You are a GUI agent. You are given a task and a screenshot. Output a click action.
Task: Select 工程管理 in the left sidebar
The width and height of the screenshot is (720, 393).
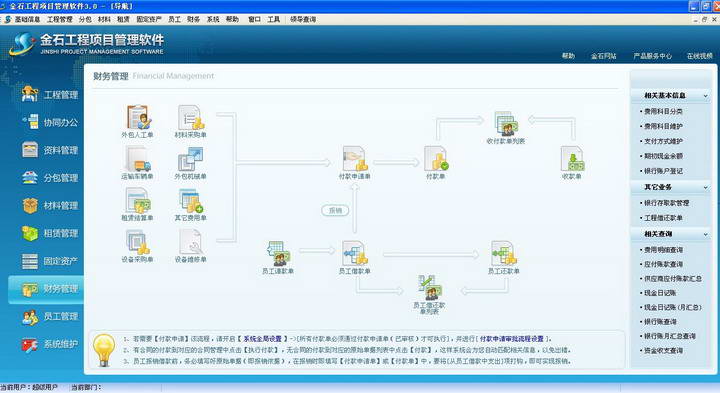[50, 95]
